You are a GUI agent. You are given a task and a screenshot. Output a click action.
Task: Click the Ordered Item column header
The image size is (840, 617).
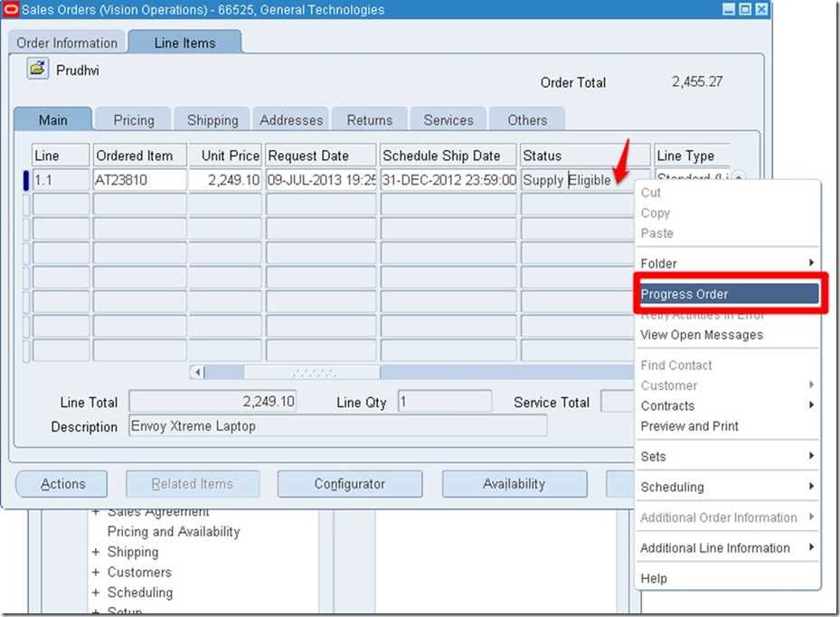tap(140, 156)
